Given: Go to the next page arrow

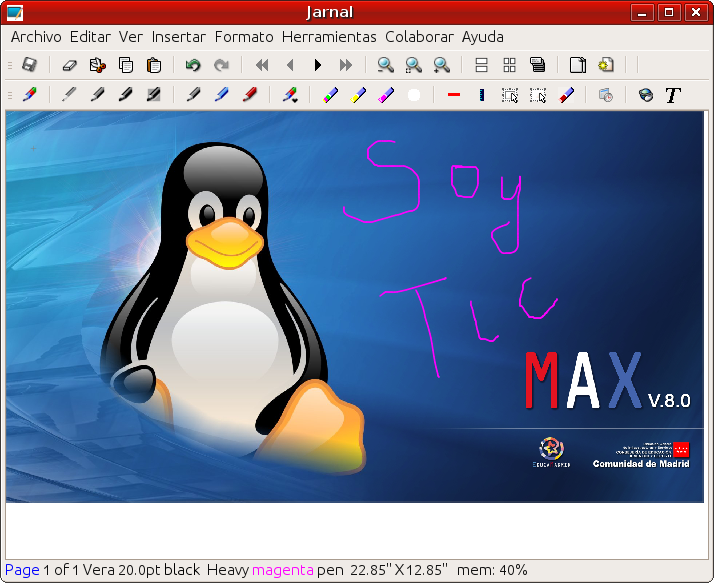Looking at the screenshot, I should click(x=318, y=65).
